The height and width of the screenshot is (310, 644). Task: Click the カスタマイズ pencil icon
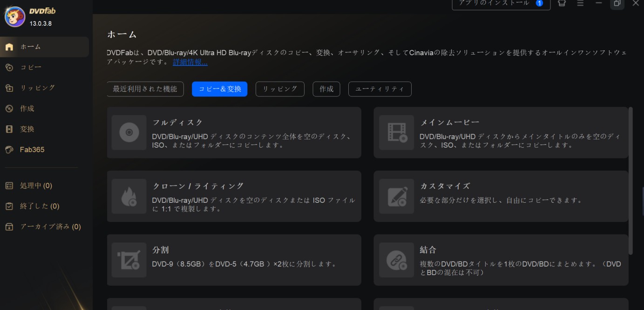(396, 196)
